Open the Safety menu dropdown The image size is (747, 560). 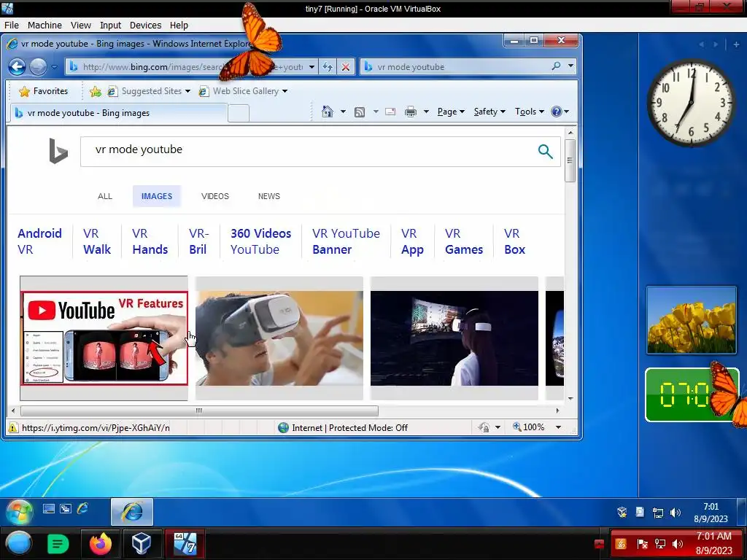click(x=489, y=112)
